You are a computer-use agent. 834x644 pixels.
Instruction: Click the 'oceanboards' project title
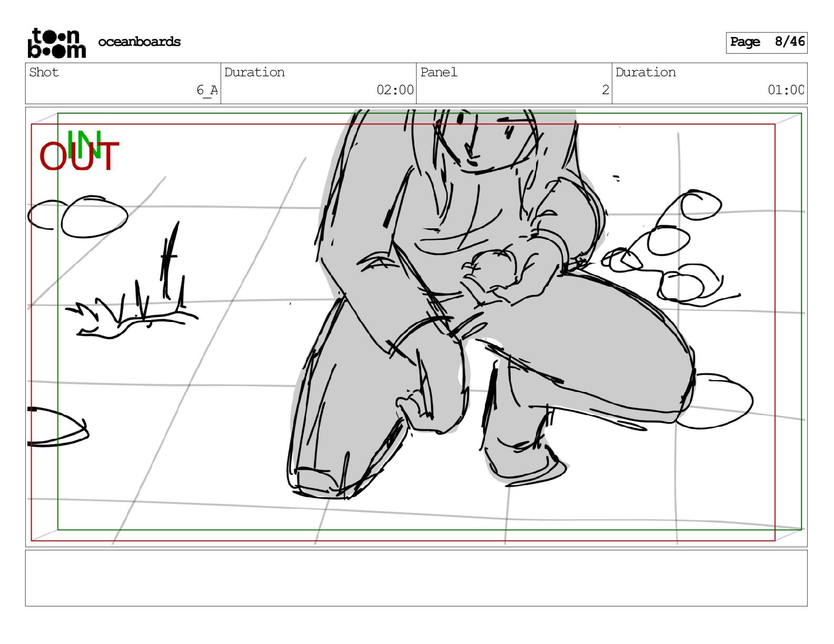139,42
